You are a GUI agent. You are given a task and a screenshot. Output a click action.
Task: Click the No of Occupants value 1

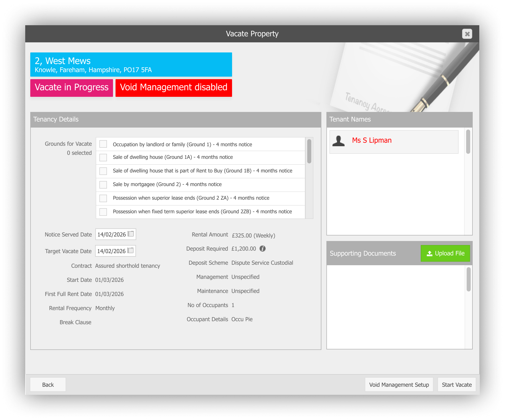(x=233, y=305)
